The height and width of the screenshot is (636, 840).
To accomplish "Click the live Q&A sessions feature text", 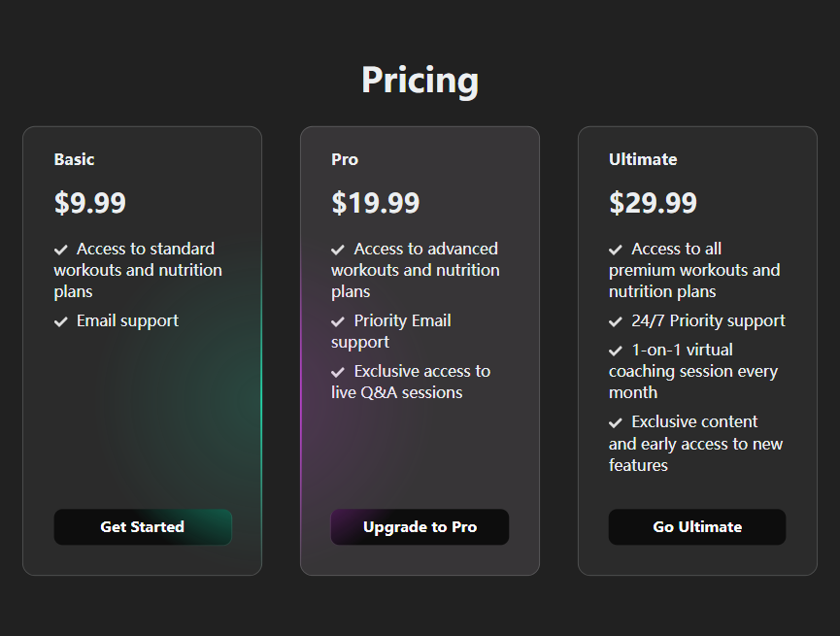I will click(x=397, y=392).
